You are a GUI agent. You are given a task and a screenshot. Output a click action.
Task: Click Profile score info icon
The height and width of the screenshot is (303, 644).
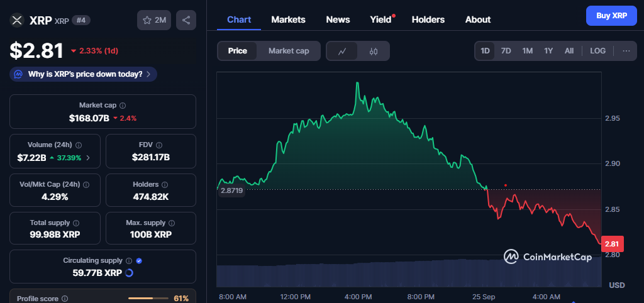point(65,299)
